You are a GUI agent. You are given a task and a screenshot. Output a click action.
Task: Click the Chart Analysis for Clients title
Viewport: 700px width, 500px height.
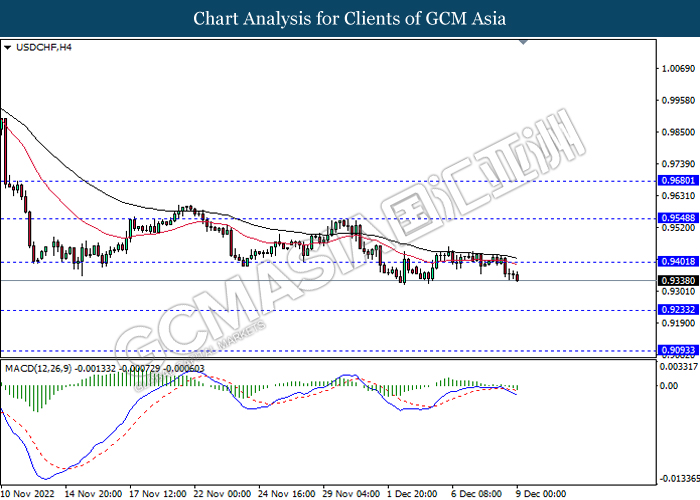point(350,18)
